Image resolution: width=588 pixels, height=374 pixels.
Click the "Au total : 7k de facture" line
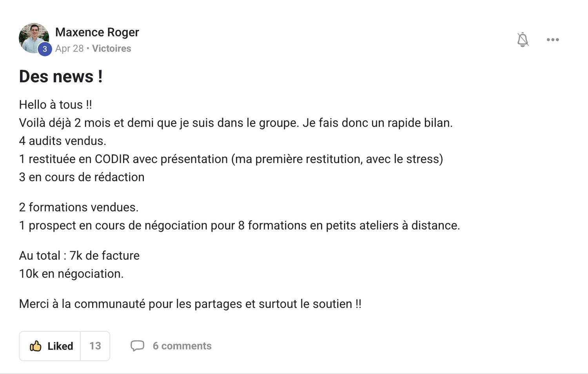click(x=79, y=256)
